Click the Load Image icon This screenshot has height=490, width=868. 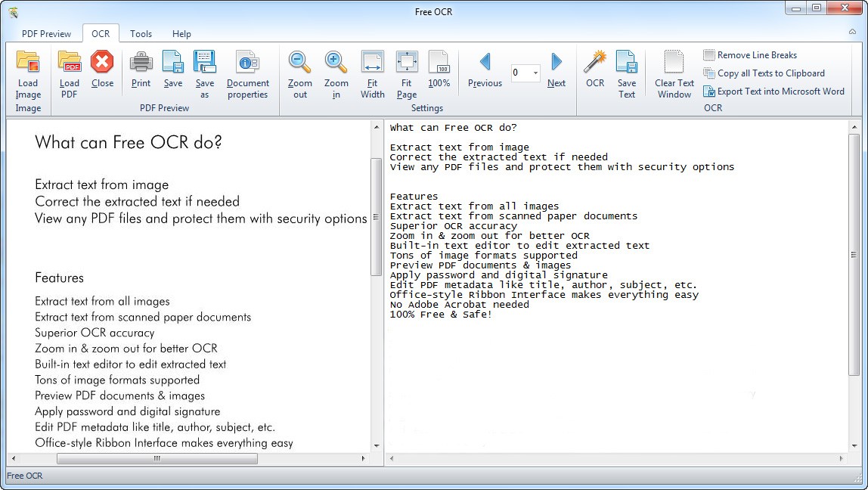click(x=28, y=62)
